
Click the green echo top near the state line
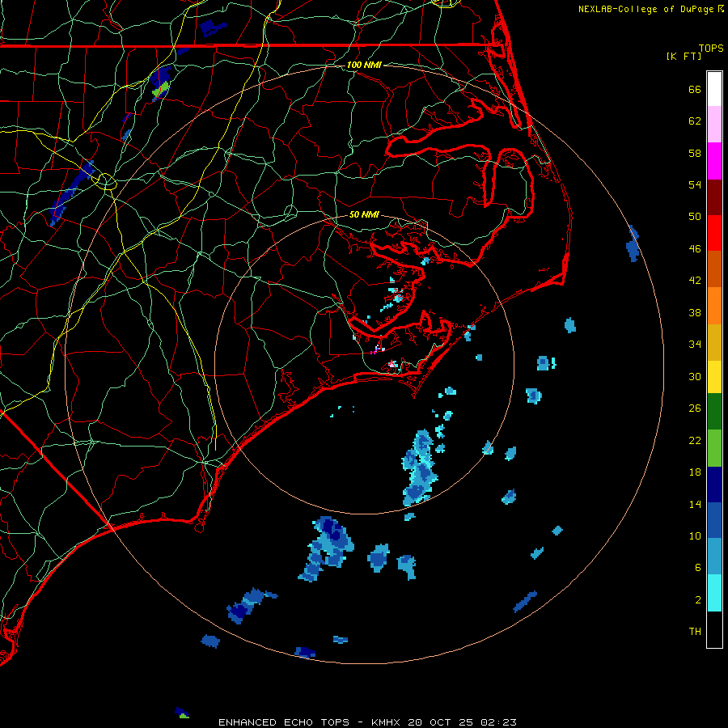(x=161, y=89)
